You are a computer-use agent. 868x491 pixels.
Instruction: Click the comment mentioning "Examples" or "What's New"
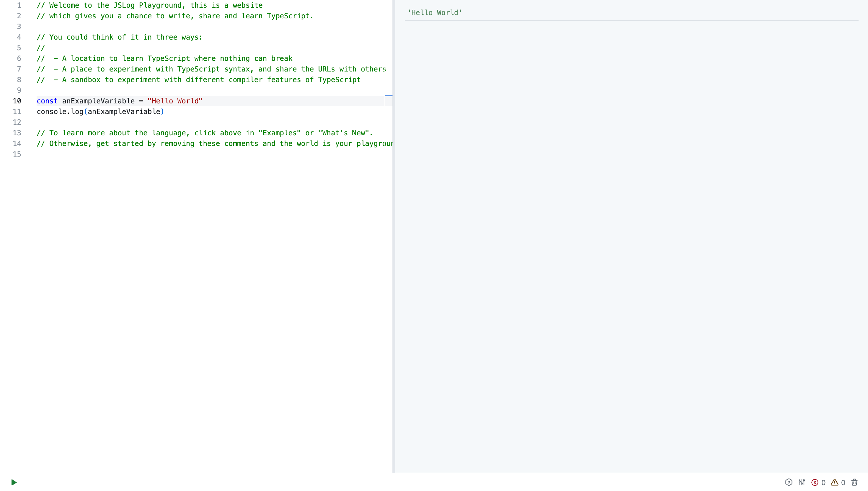click(205, 133)
